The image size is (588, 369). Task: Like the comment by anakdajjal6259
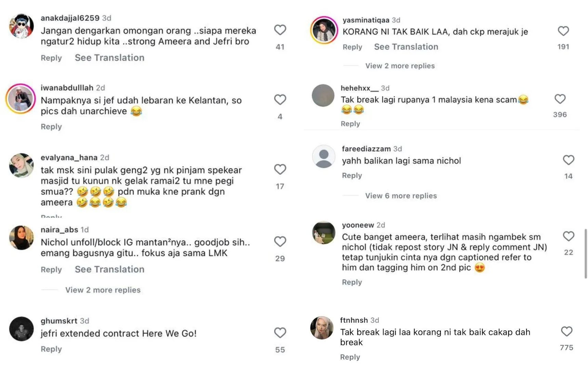[280, 30]
